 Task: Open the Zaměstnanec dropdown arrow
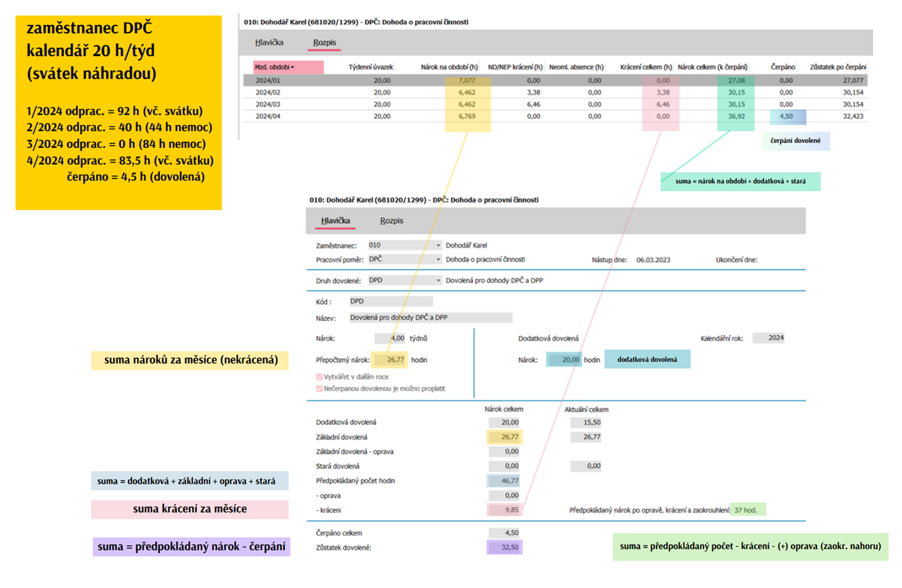pos(438,245)
